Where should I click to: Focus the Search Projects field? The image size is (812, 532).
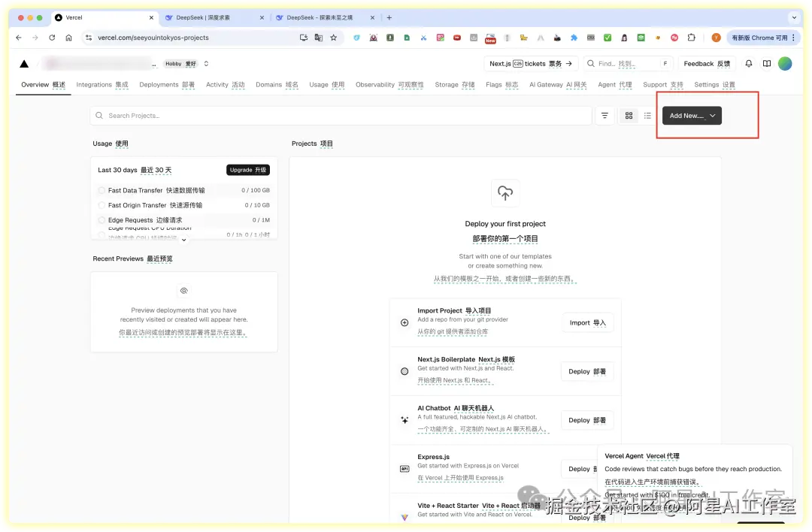341,116
